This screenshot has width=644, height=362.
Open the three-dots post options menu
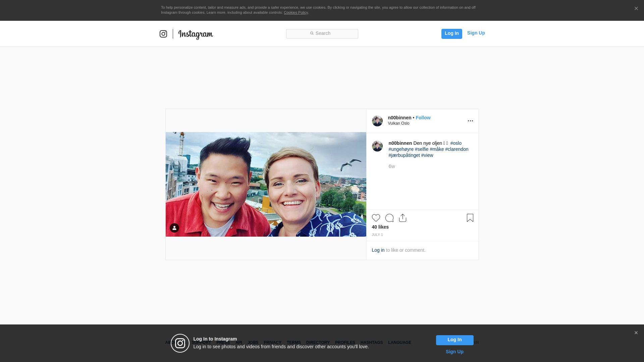[470, 121]
